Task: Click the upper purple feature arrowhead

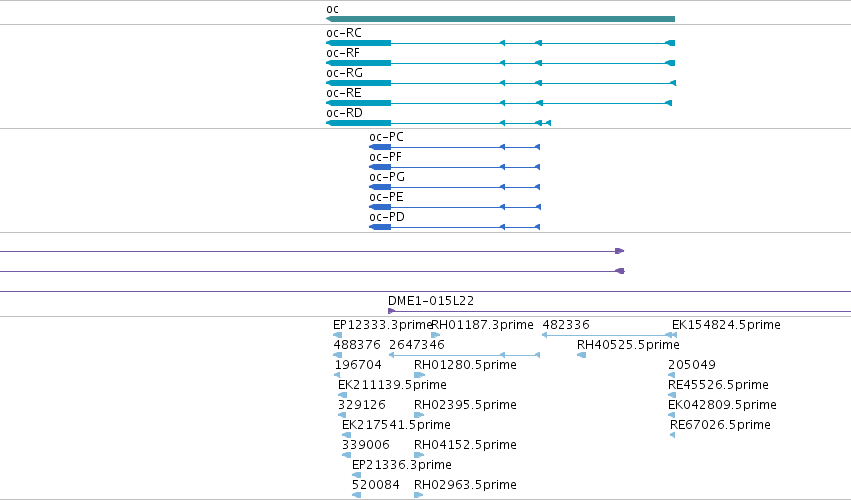Action: pyautogui.click(x=620, y=251)
